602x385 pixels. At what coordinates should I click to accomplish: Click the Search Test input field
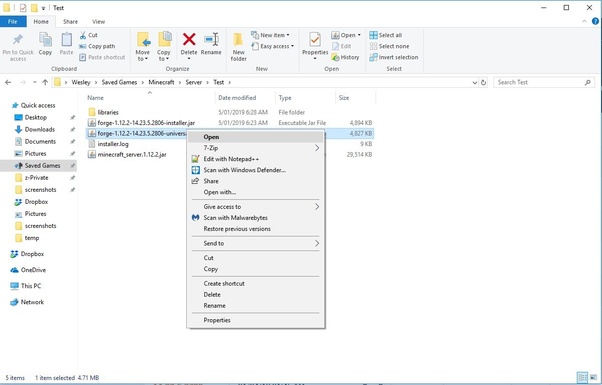pos(544,82)
